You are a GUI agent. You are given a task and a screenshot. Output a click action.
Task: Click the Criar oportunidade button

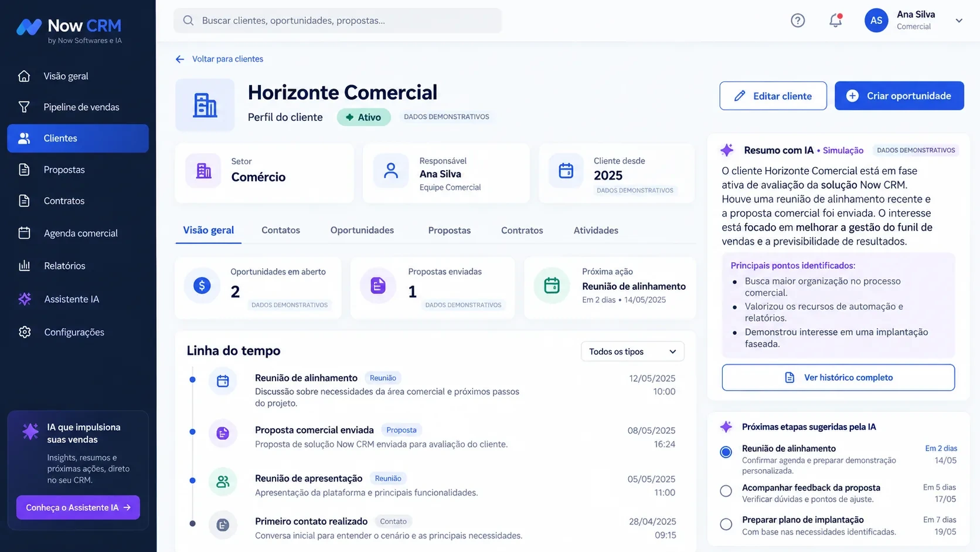coord(899,96)
